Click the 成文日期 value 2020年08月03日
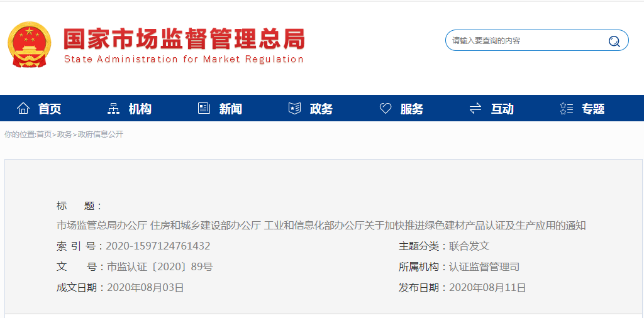Screen dimensions: 644x318 click(145, 288)
